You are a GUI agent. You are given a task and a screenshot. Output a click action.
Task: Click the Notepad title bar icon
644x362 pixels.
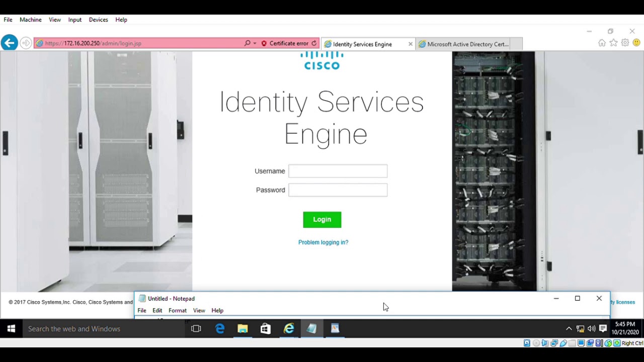click(x=142, y=299)
